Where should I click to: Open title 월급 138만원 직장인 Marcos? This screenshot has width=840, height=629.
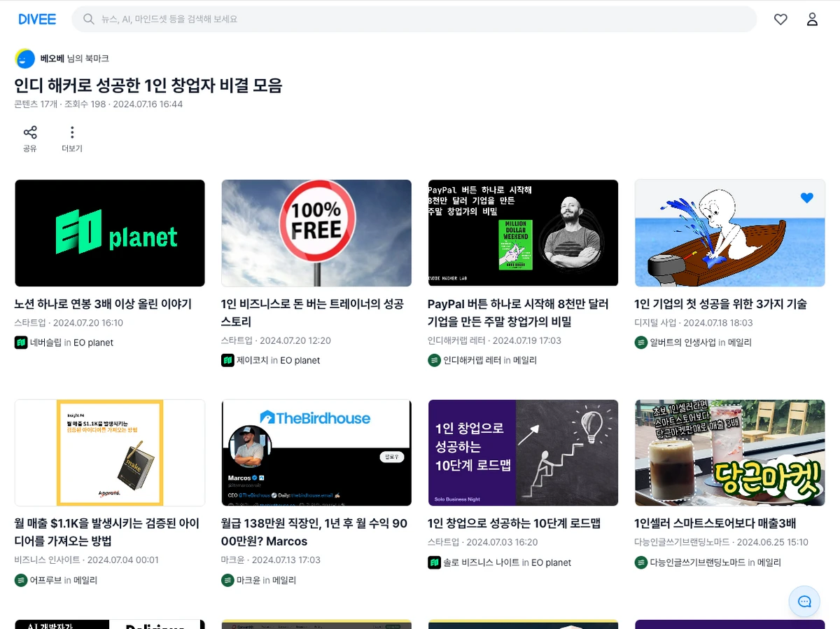(314, 532)
